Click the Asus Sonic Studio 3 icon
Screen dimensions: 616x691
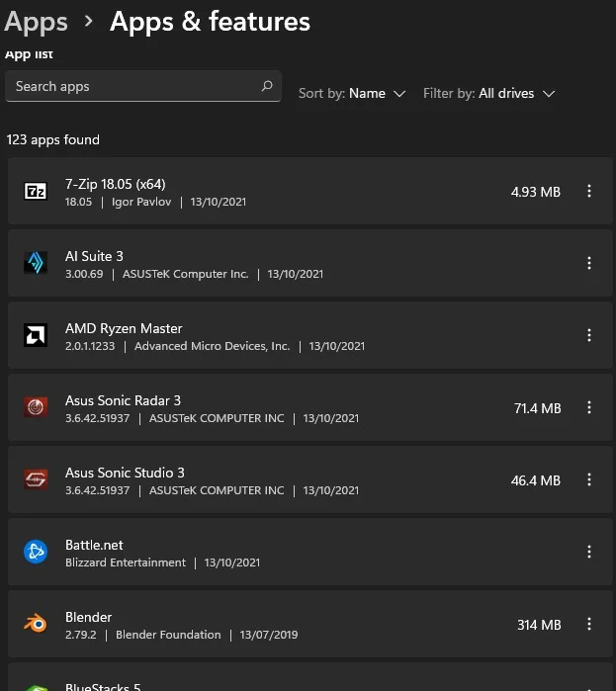tap(36, 479)
